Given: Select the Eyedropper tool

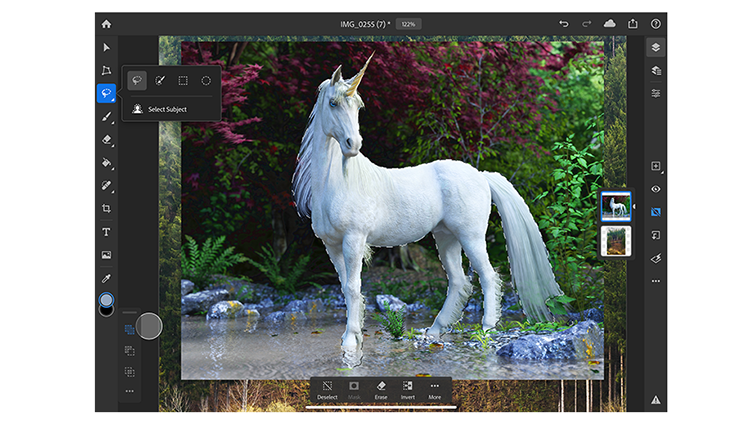Looking at the screenshot, I should (106, 278).
